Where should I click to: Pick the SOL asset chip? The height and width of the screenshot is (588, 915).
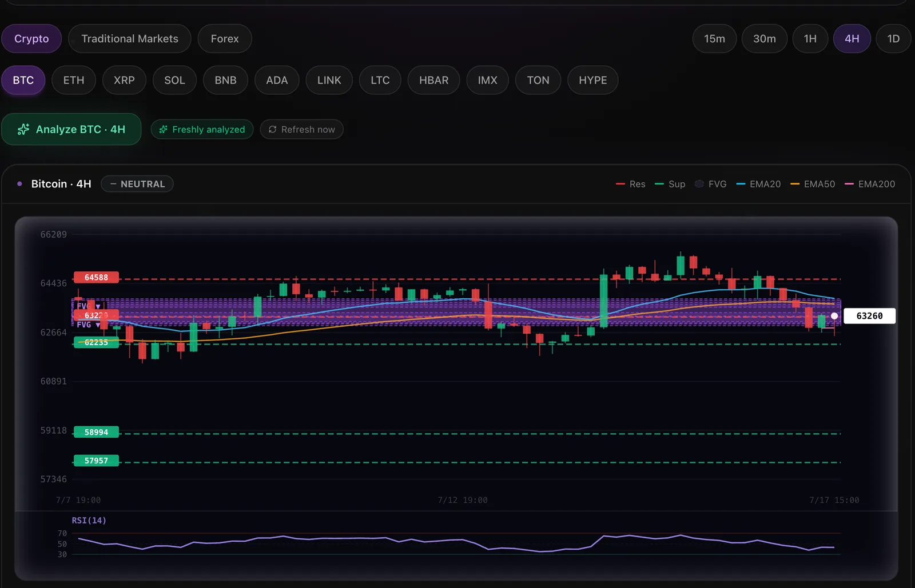pyautogui.click(x=174, y=80)
